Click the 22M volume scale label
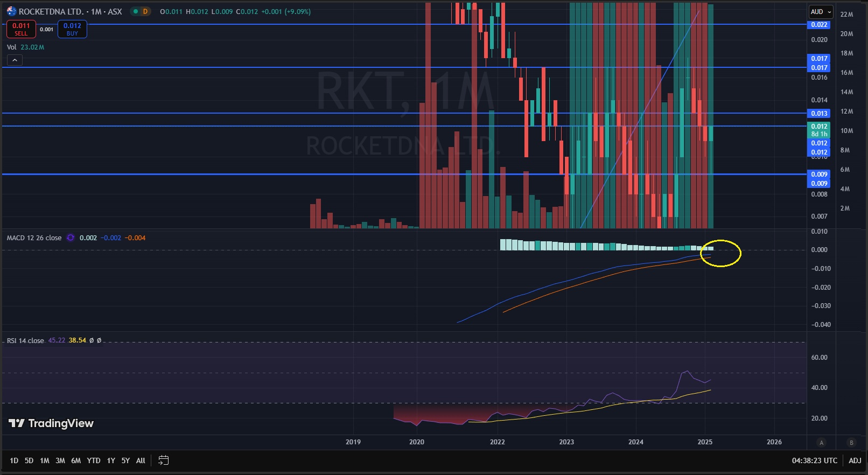The width and height of the screenshot is (868, 475). [x=846, y=15]
